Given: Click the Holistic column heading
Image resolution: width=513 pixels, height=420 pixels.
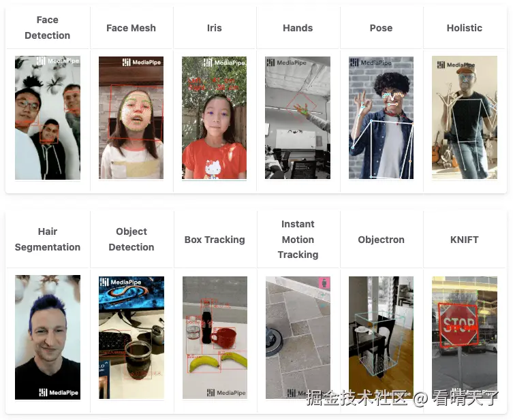Looking at the screenshot, I should point(464,28).
